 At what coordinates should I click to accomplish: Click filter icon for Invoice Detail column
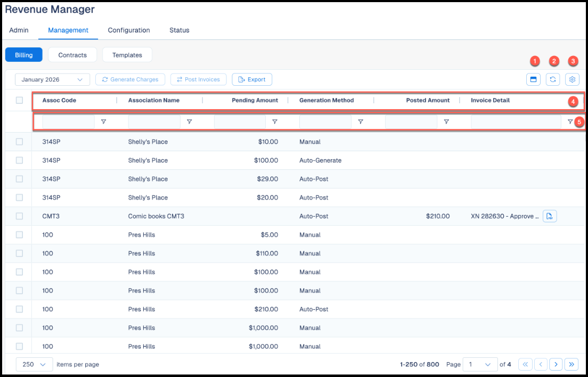[x=570, y=122]
